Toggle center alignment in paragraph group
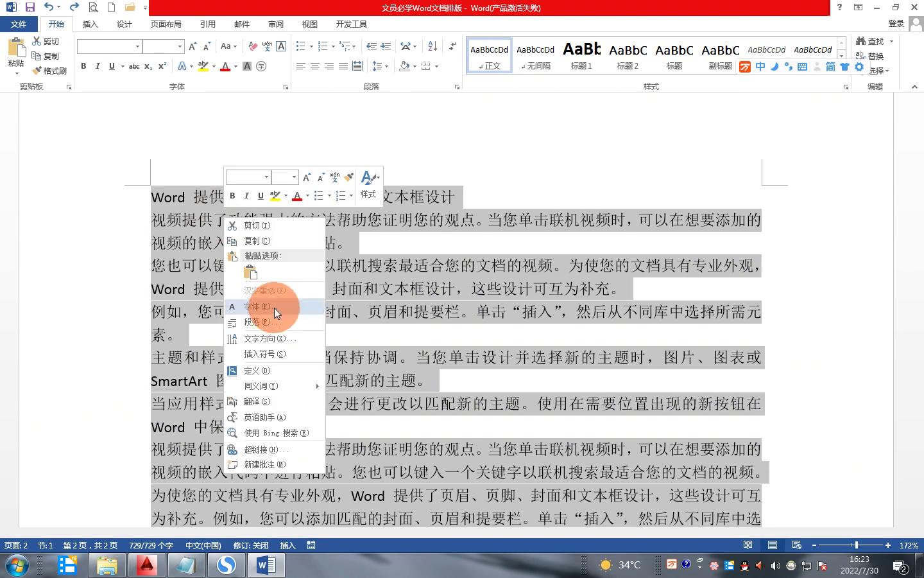 [314, 66]
